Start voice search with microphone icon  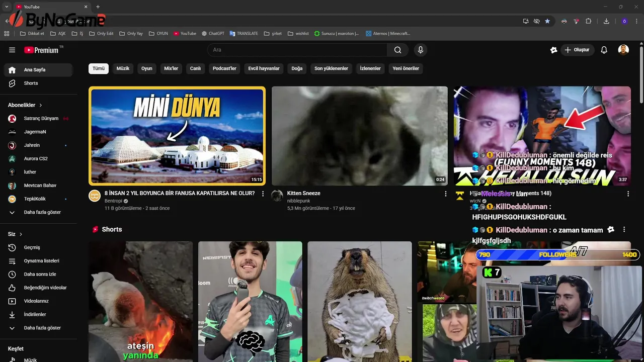point(421,50)
